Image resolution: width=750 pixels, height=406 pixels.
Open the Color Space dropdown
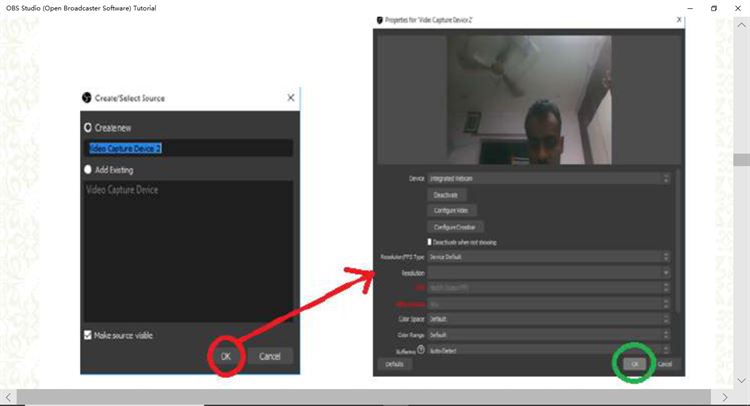click(549, 319)
